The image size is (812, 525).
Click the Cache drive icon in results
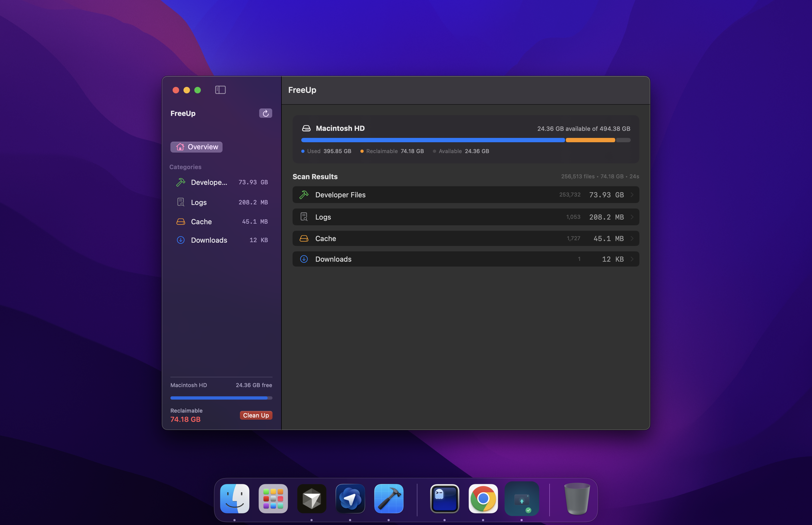click(304, 239)
